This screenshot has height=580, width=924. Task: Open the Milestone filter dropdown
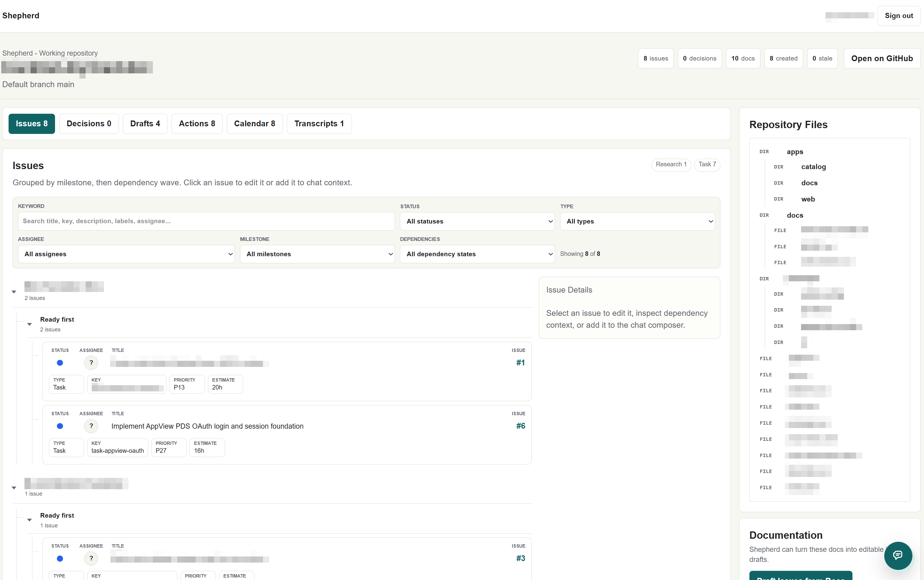click(x=317, y=254)
